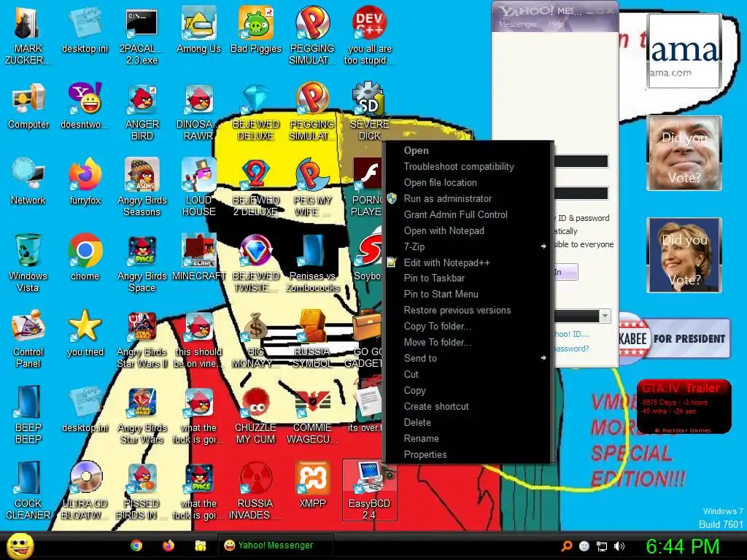Open the MINECRAFT desktop icon

tap(198, 258)
